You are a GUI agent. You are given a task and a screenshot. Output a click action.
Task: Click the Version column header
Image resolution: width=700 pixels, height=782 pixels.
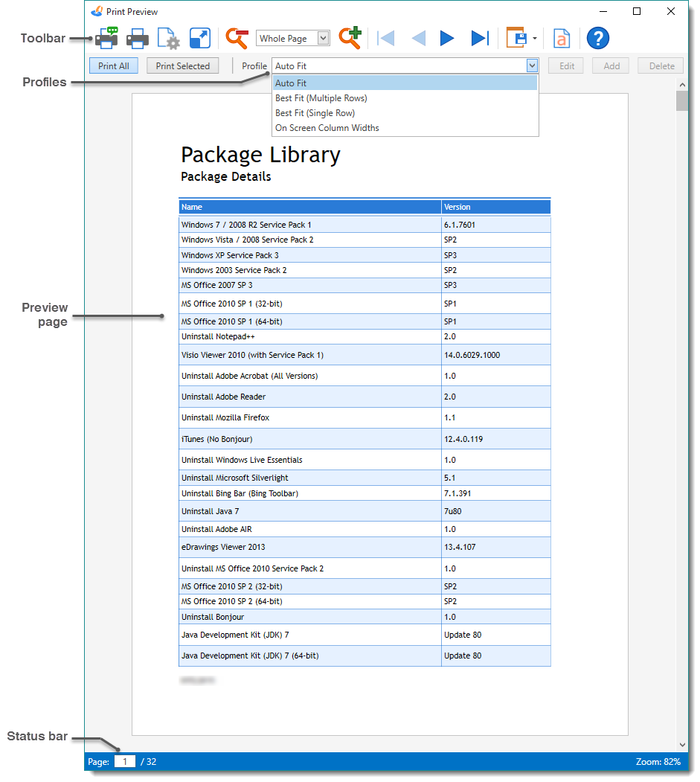point(496,207)
